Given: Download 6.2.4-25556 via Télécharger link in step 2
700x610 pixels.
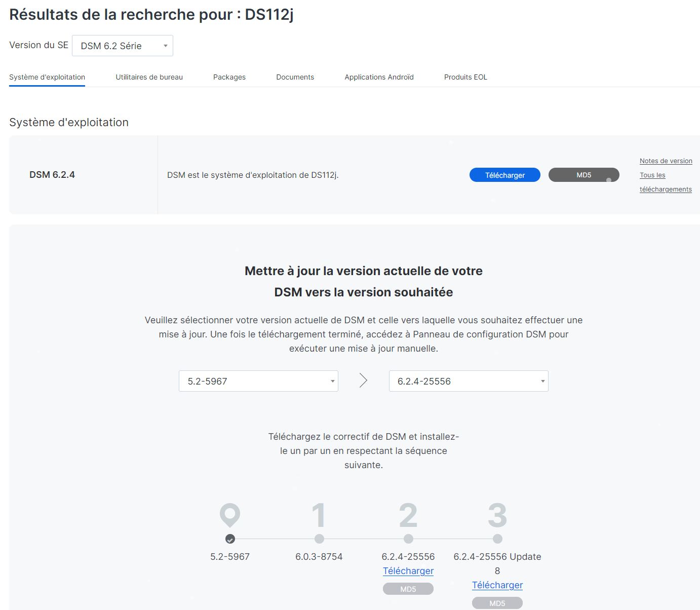Looking at the screenshot, I should click(408, 571).
